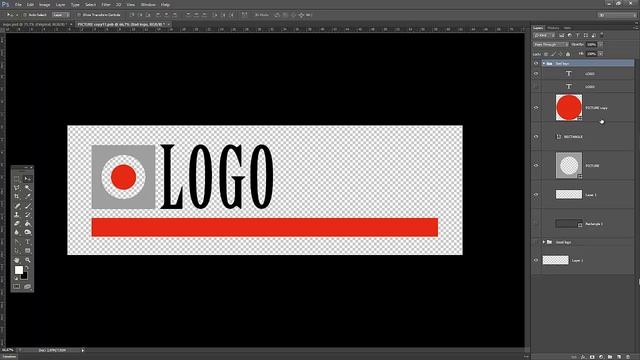Click the red bar on canvas
Viewport: 640px width, 360px height.
(x=264, y=227)
